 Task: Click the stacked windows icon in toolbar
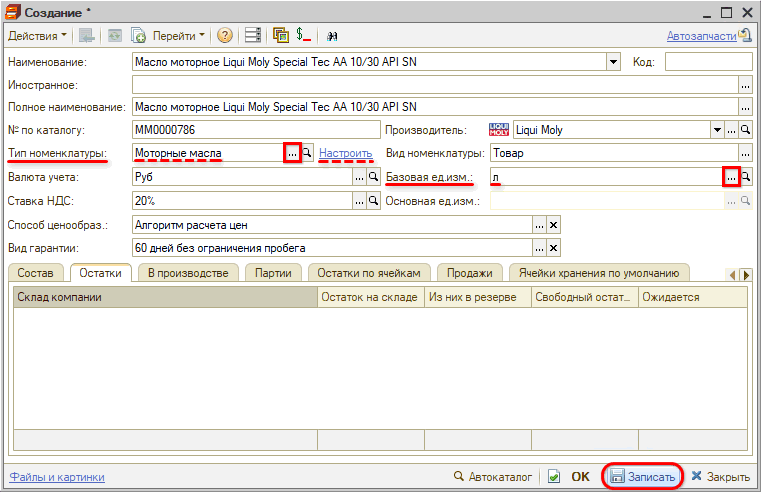tap(281, 35)
